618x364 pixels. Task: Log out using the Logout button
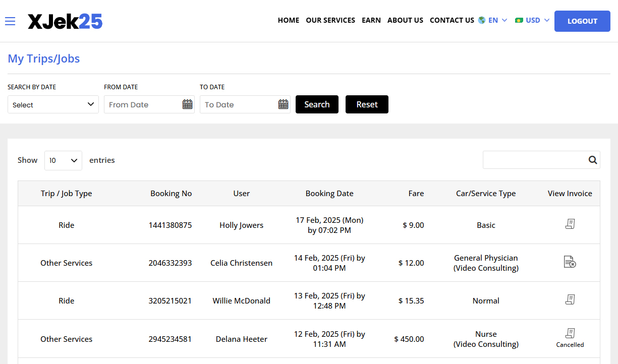click(582, 21)
